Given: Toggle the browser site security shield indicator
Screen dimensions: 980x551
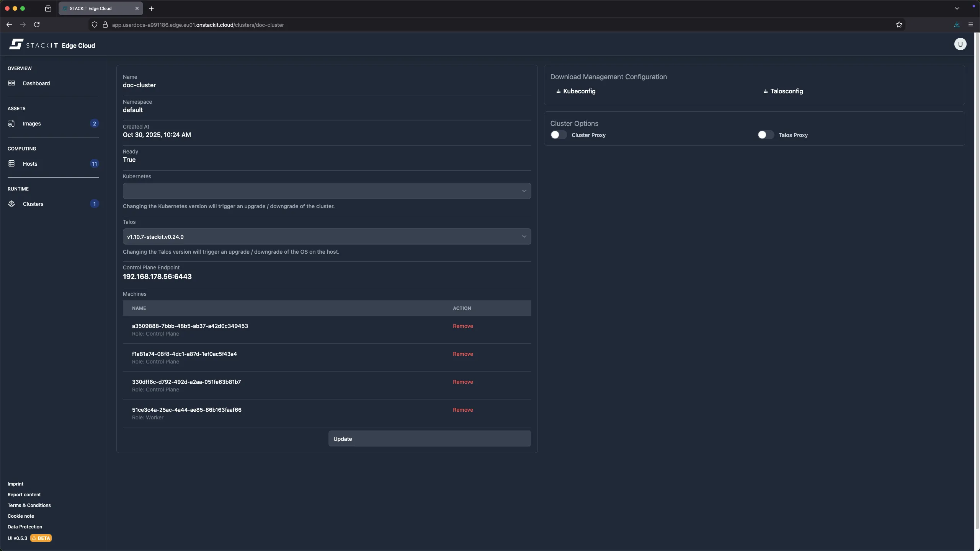Looking at the screenshot, I should click(95, 24).
